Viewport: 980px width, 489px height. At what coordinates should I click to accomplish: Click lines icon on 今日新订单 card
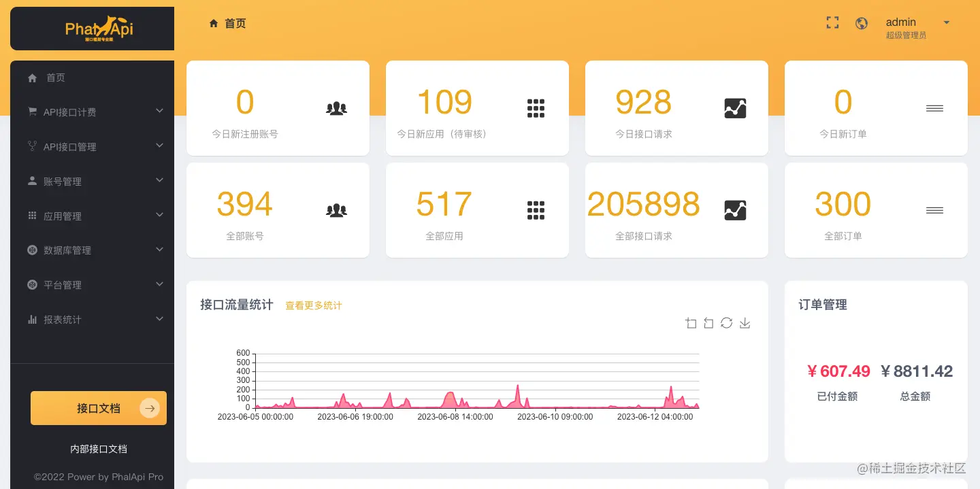934,108
